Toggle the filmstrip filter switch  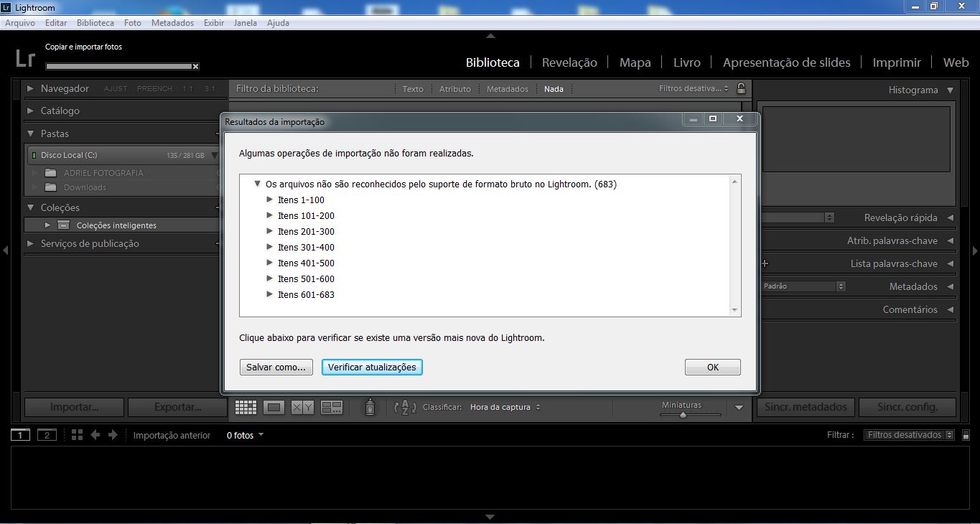[x=966, y=435]
